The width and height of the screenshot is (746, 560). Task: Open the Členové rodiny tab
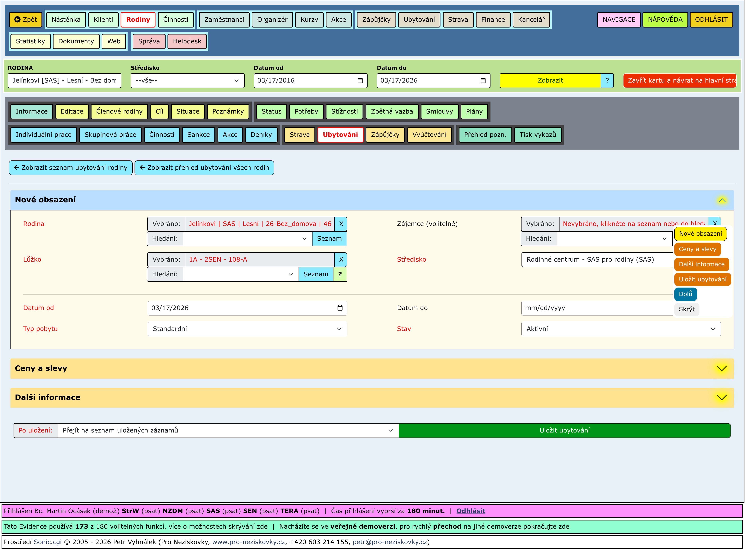(x=119, y=112)
